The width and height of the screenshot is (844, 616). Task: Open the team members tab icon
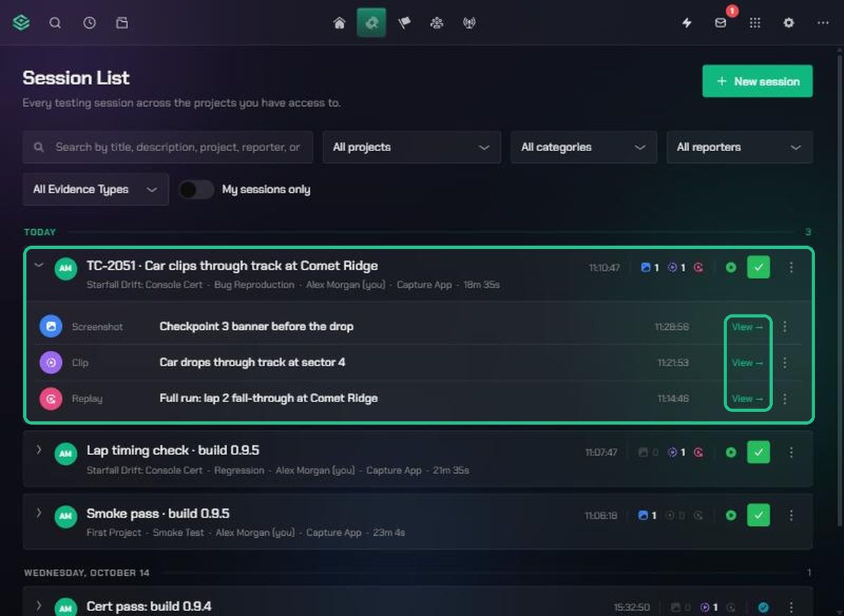437,23
